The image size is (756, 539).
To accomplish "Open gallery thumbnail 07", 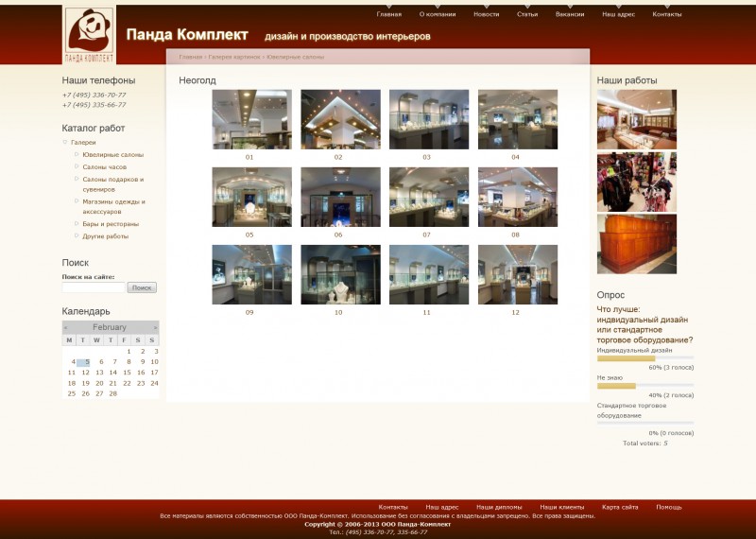I will pyautogui.click(x=429, y=197).
